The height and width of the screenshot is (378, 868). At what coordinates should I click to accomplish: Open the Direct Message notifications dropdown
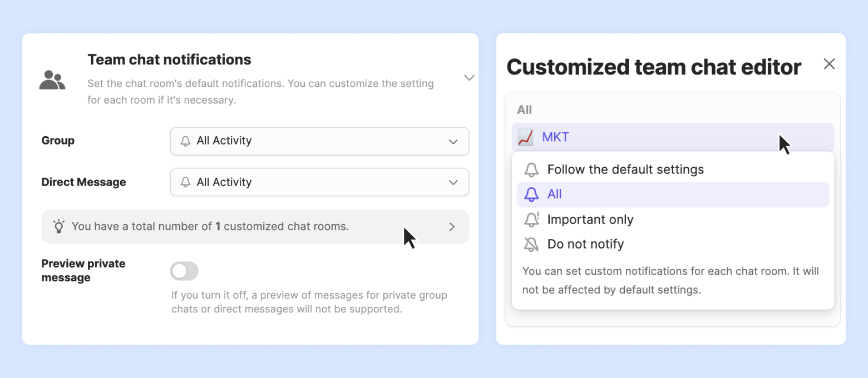(x=319, y=182)
